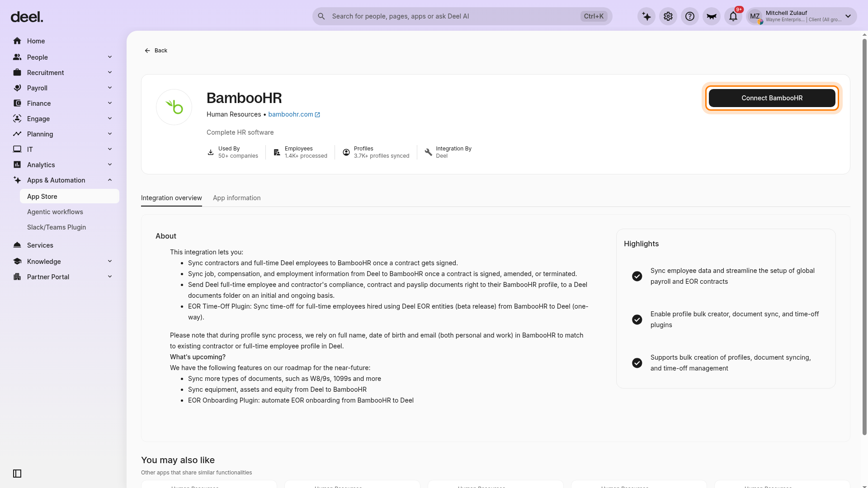Click the Services bell-tray icon

pos(17,245)
